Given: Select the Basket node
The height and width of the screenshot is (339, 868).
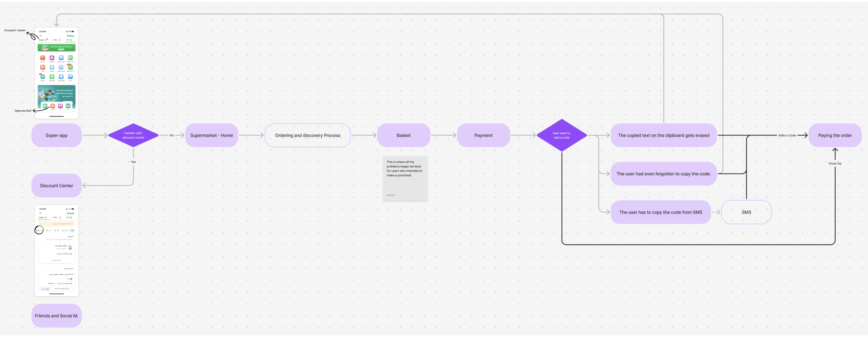Looking at the screenshot, I should 403,135.
